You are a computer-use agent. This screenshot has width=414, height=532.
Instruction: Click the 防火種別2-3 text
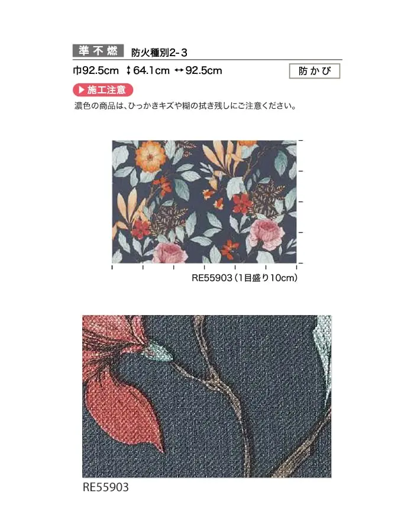click(159, 53)
